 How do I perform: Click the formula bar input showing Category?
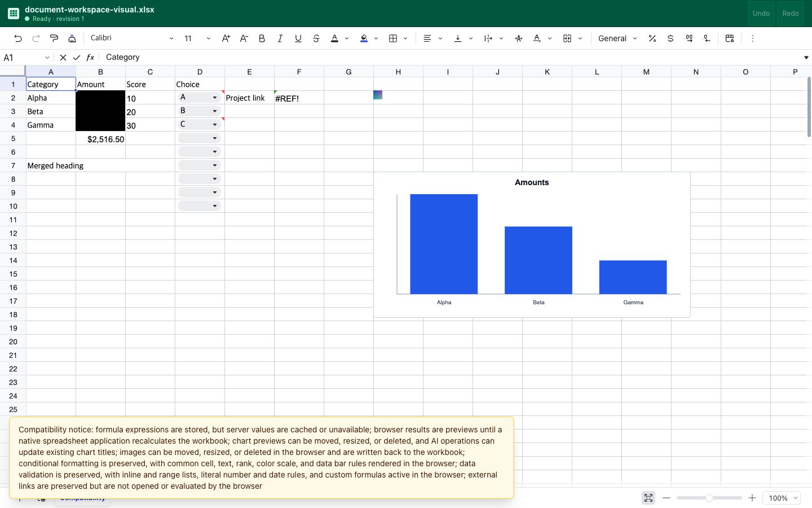[451, 58]
